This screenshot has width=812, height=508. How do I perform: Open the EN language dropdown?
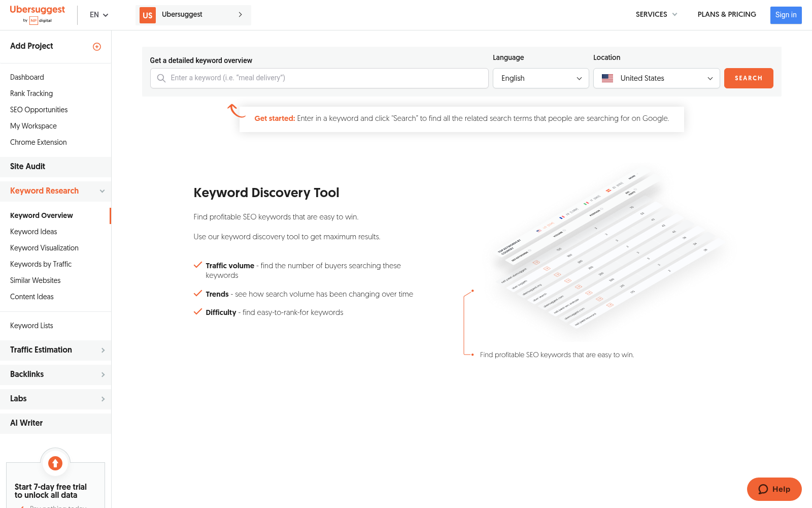point(99,15)
